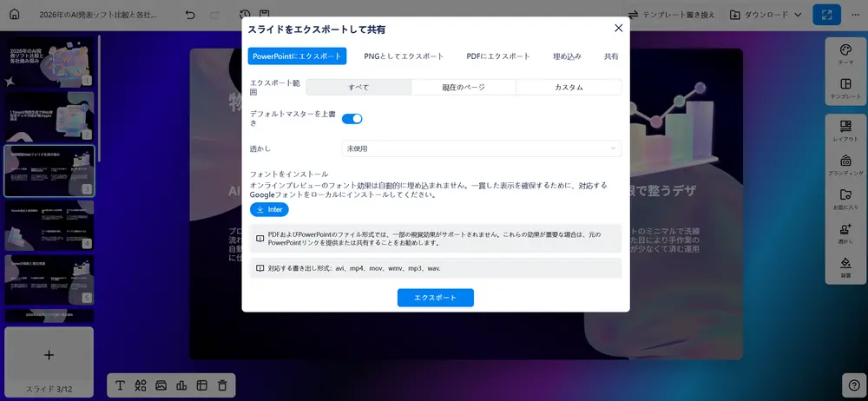The height and width of the screenshot is (401, 868).
Task: Open the レイアウト panel
Action: 845,131
